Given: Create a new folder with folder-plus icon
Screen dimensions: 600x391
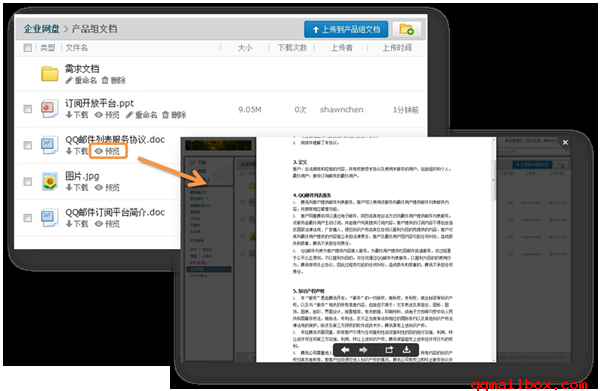Looking at the screenshot, I should click(407, 29).
